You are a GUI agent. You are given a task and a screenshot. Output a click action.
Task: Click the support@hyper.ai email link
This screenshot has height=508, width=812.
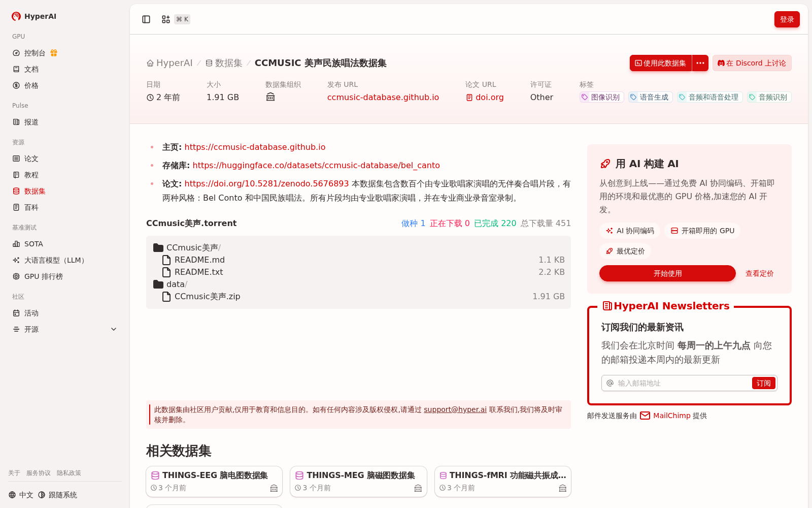tap(455, 409)
